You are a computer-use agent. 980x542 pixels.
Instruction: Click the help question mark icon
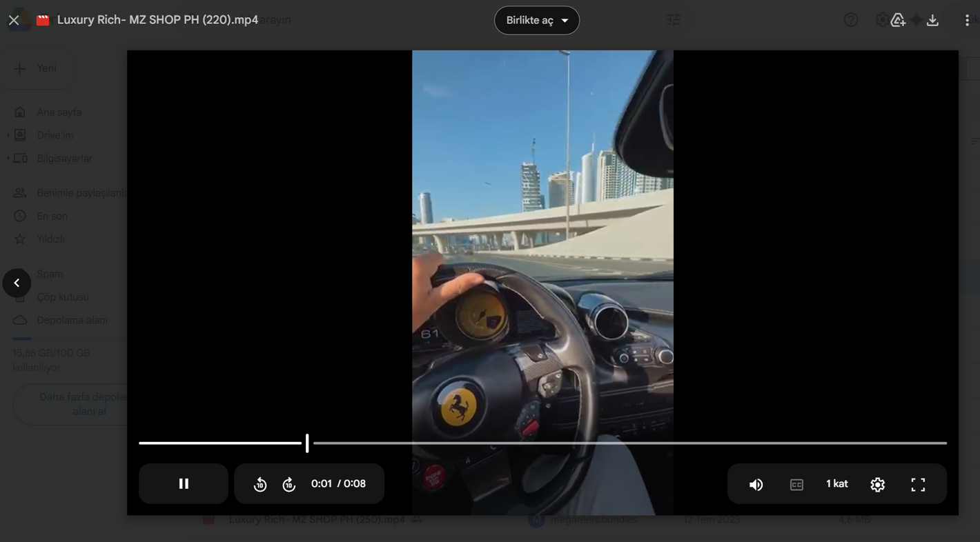coord(851,20)
